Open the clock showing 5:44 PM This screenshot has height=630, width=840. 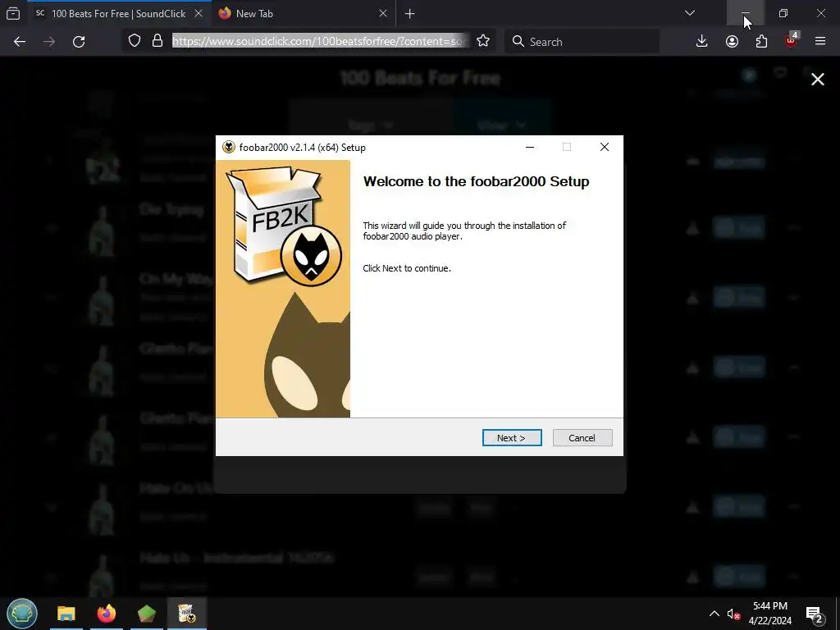coord(769,614)
